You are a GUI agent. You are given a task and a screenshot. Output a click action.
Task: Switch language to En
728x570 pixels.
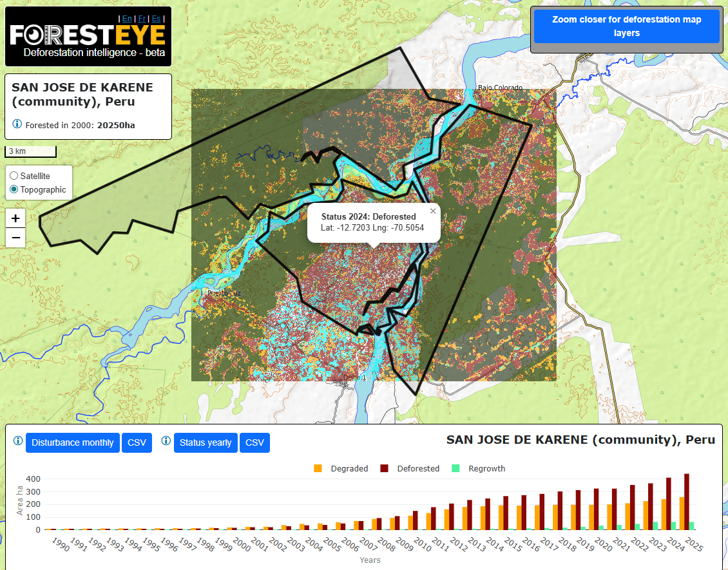coord(127,19)
